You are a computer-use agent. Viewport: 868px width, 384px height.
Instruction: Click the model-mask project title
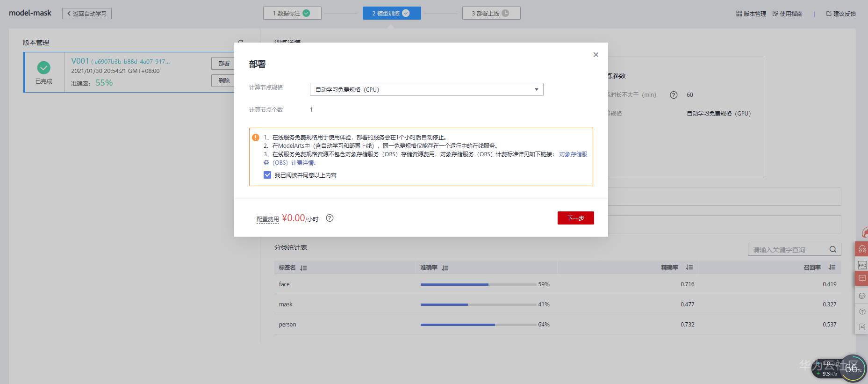click(30, 13)
